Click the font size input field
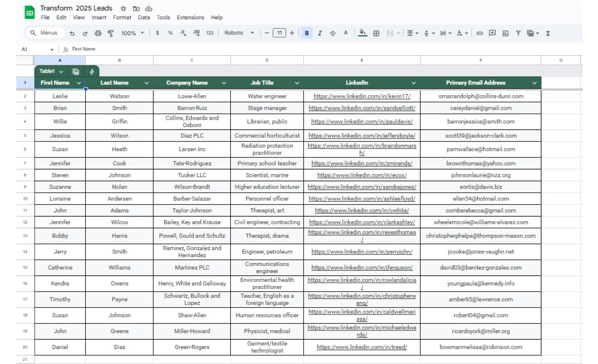The image size is (598, 364). point(279,33)
